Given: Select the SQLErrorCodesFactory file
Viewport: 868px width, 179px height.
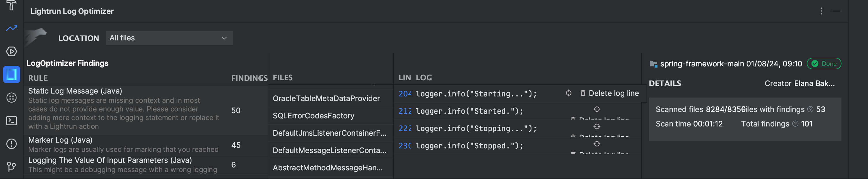Looking at the screenshot, I should click(313, 115).
